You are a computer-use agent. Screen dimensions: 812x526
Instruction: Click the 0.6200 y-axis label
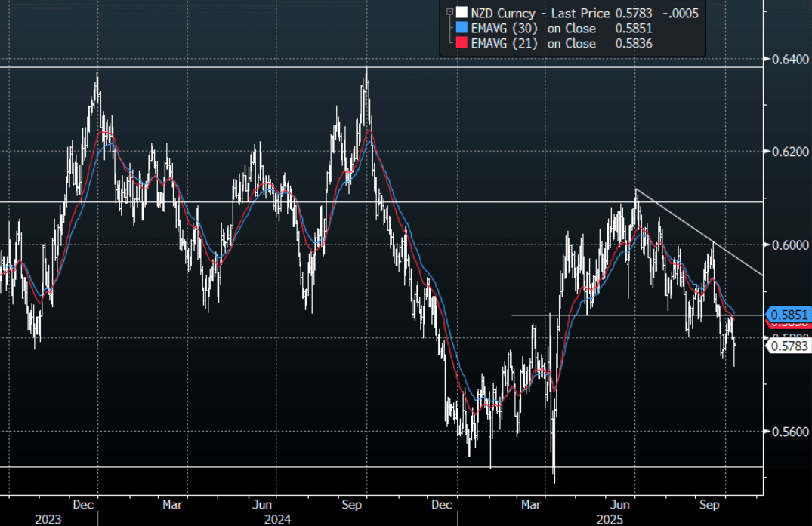pos(786,152)
